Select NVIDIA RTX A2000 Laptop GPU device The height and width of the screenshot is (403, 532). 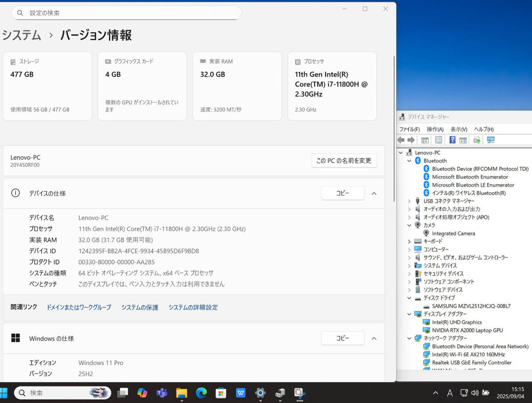tap(467, 330)
